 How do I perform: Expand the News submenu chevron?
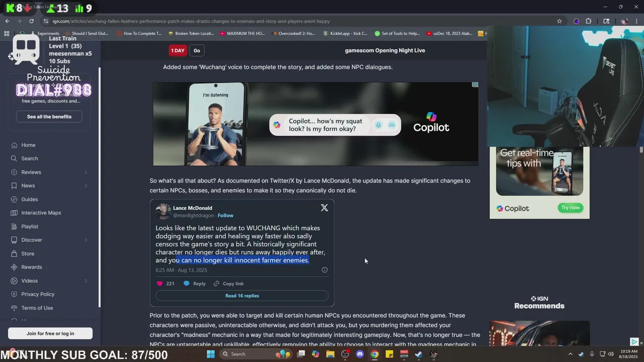pos(86,186)
